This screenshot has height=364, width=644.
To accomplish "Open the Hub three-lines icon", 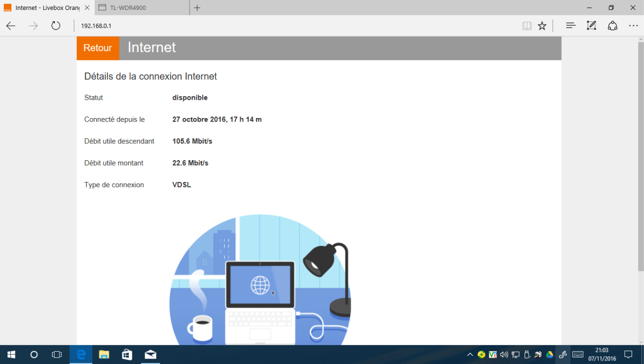I will pos(571,26).
